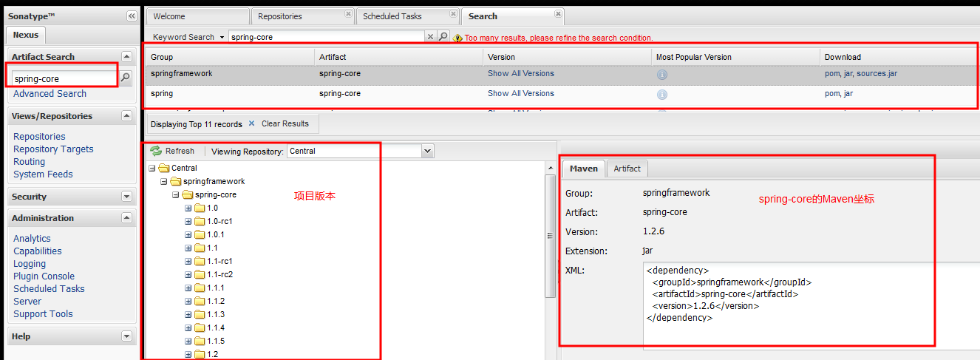
Task: Click the repository tree vertical scrollbar
Action: [550, 236]
